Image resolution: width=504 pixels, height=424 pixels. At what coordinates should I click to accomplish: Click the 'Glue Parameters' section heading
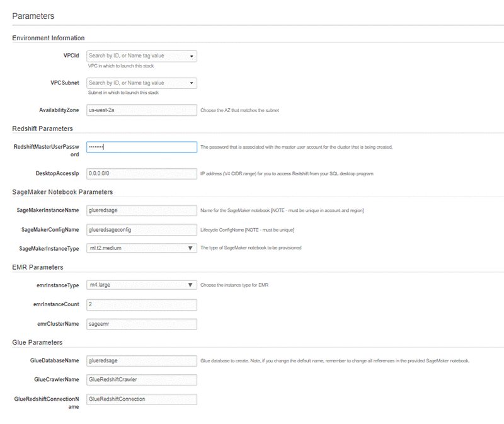[x=37, y=342]
